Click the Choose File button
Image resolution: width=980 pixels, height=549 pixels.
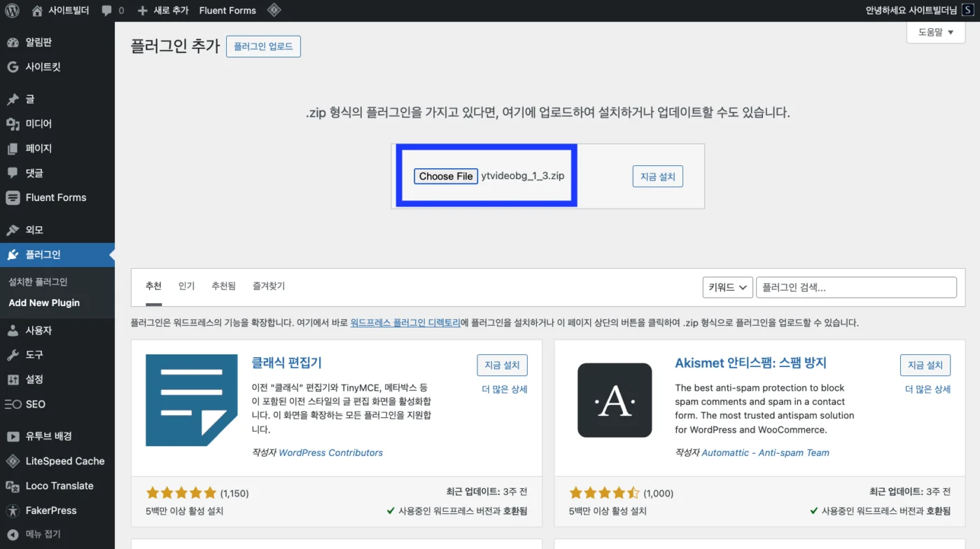click(446, 176)
